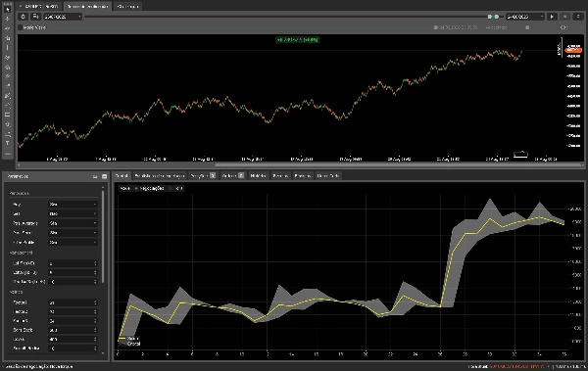Viewport: 588px width, 371px height.
Task: Click the down arrow of the Parameters scrollbar
Action: coord(103,353)
